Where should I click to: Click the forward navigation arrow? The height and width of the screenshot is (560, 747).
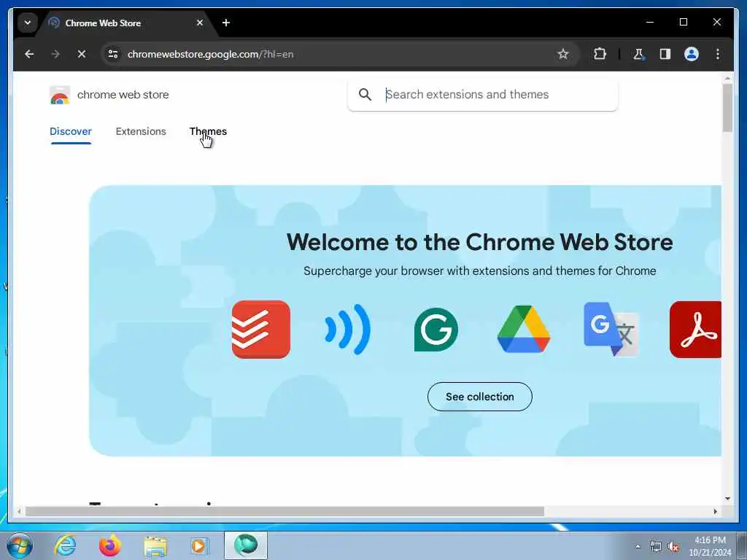tap(55, 54)
